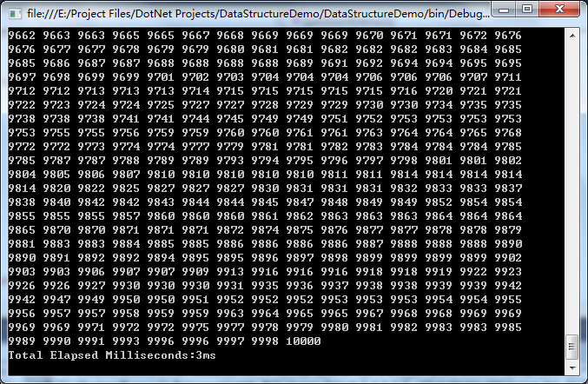
Task: Maximize the console window
Action: pyautogui.click(x=527, y=10)
